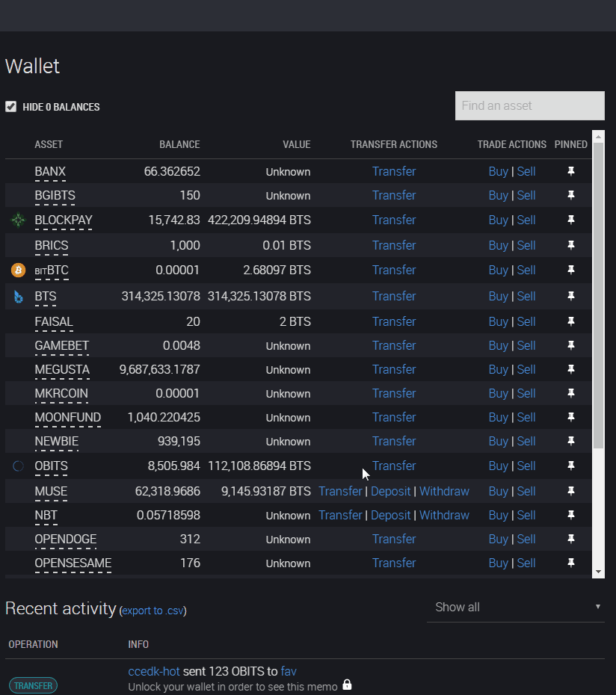The width and height of the screenshot is (616, 695).
Task: Click Transfer for OBITS
Action: 394,466
